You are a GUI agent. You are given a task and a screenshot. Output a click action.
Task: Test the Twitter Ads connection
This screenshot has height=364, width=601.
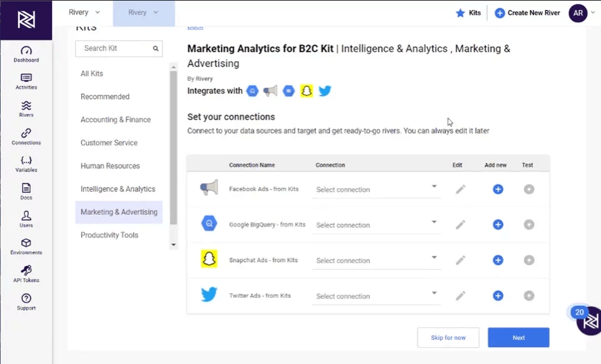coord(529,296)
